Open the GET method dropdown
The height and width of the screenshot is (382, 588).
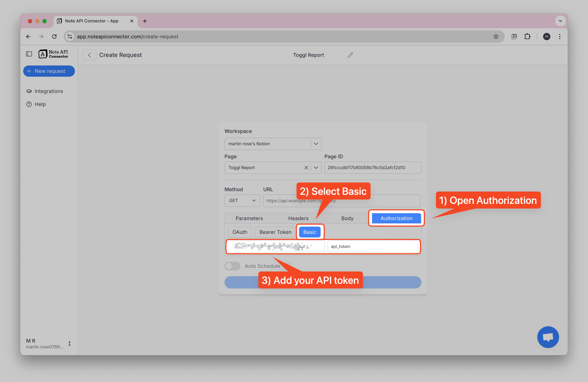(x=242, y=201)
